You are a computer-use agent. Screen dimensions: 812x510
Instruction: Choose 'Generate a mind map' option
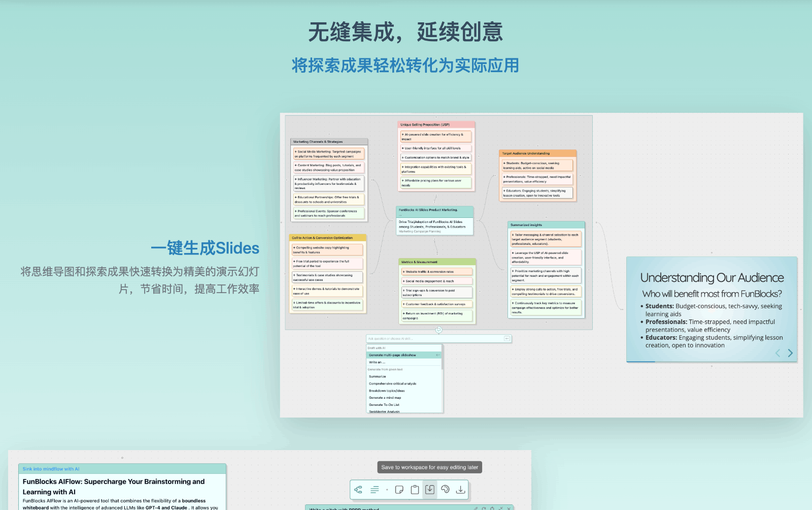click(385, 398)
